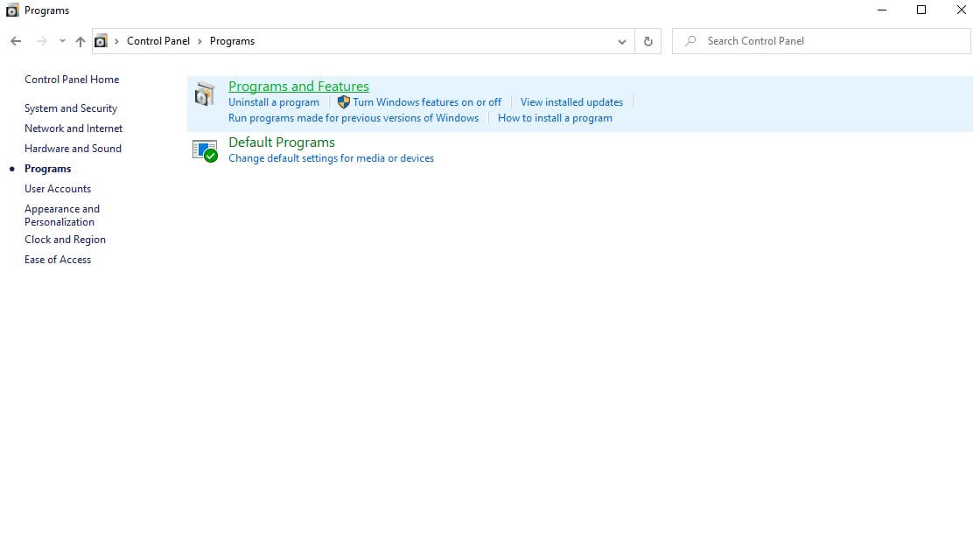Open Turn Windows features on or off
This screenshot has width=980, height=550.
pyautogui.click(x=427, y=102)
